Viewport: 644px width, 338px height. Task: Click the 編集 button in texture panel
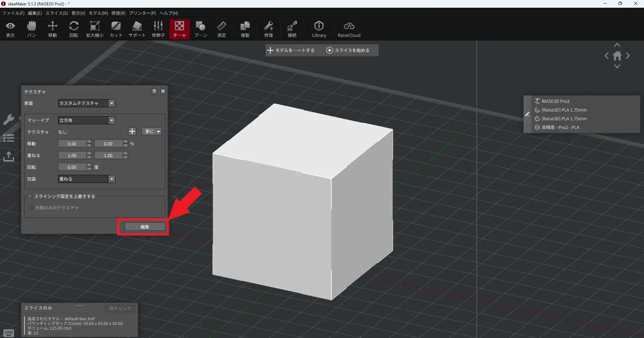tap(145, 227)
